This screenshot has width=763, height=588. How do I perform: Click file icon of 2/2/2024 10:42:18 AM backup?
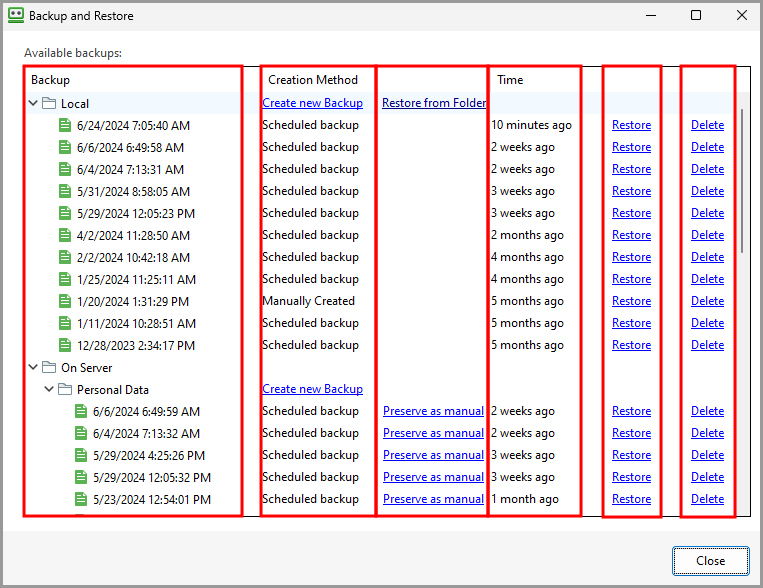(65, 257)
